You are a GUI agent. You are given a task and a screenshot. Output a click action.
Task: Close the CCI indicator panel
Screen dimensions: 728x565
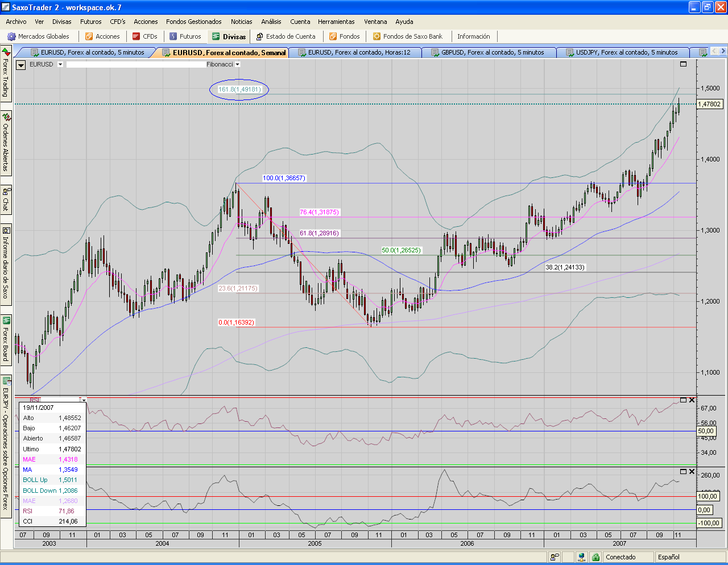692,471
